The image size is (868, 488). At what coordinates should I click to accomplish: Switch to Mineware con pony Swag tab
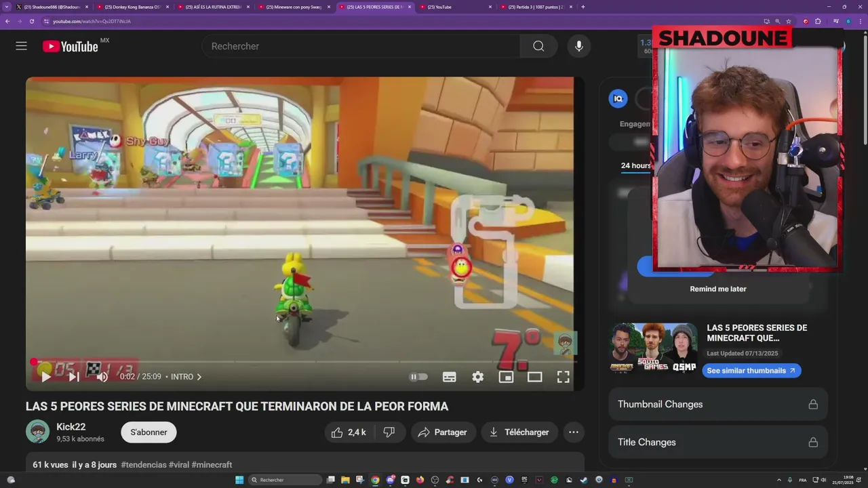[x=294, y=7]
